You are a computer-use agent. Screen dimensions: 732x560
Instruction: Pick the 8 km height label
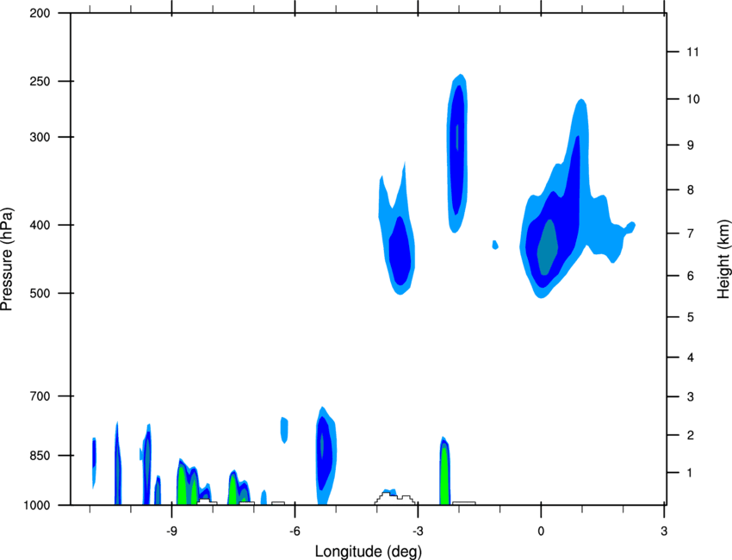click(690, 190)
